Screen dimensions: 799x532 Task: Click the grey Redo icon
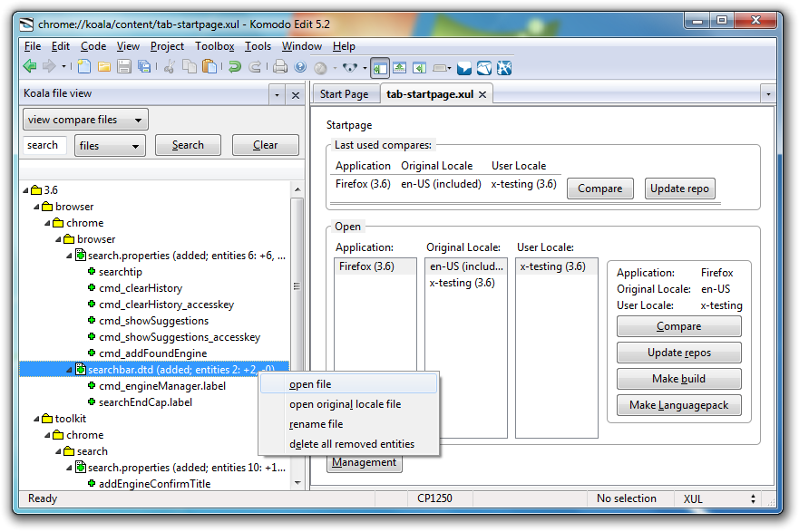pyautogui.click(x=255, y=67)
